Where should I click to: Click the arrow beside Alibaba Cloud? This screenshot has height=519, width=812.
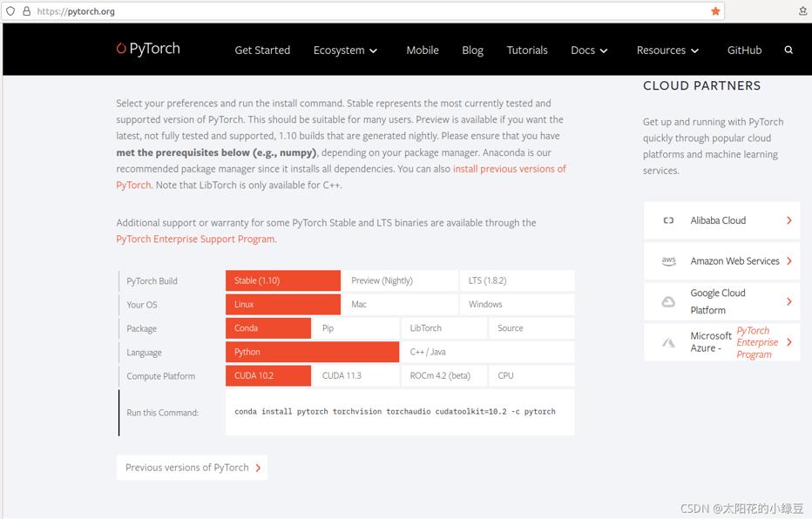click(788, 220)
